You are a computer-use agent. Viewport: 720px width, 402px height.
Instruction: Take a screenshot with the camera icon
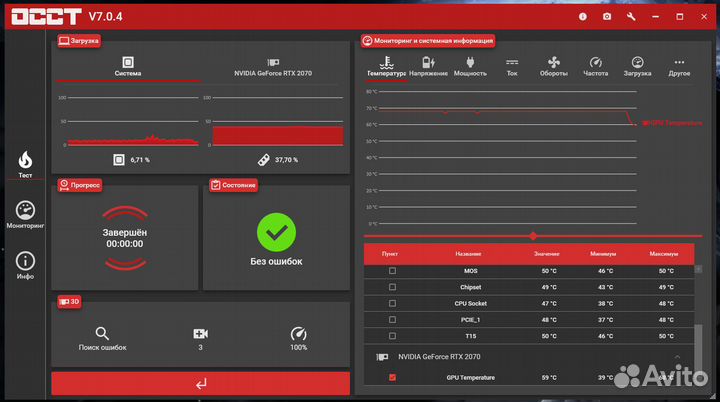607,17
